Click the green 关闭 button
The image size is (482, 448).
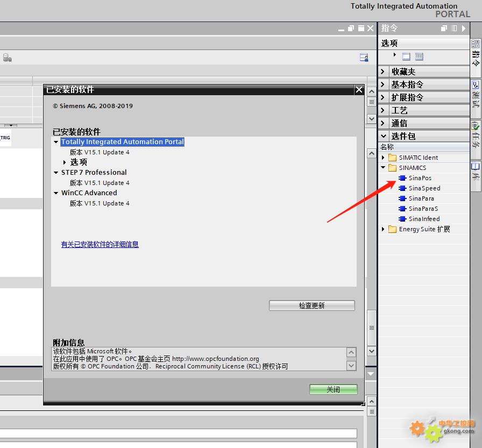pos(333,389)
